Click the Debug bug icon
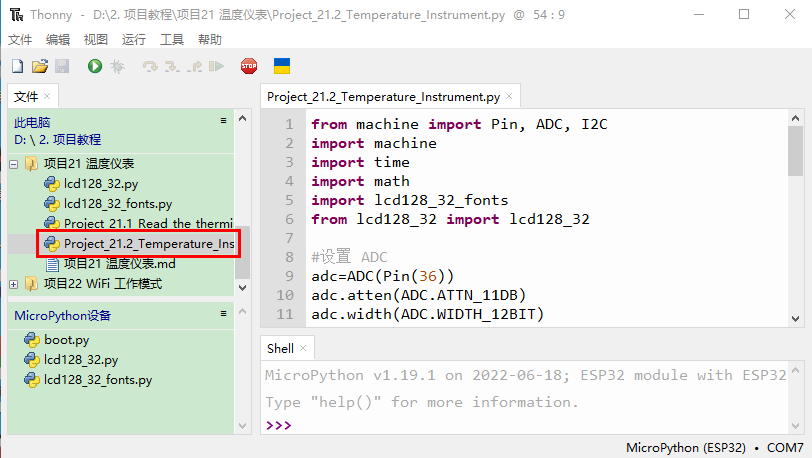Screen dimensions: 812x458 tap(117, 66)
